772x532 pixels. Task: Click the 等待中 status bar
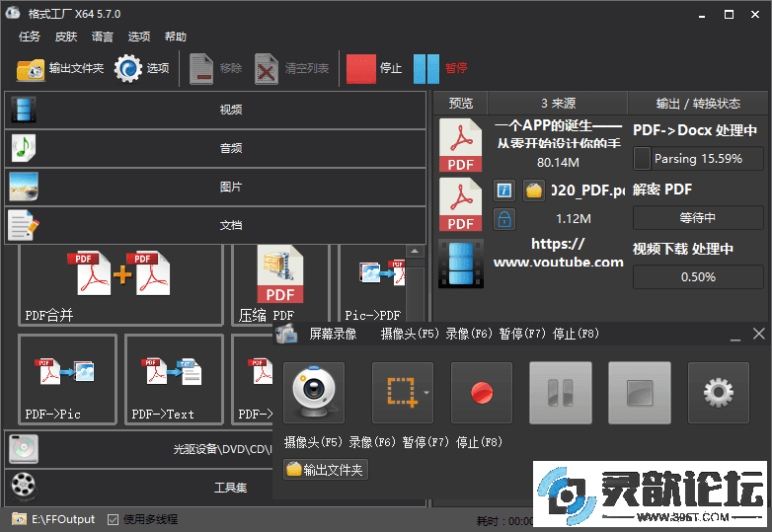click(x=698, y=217)
